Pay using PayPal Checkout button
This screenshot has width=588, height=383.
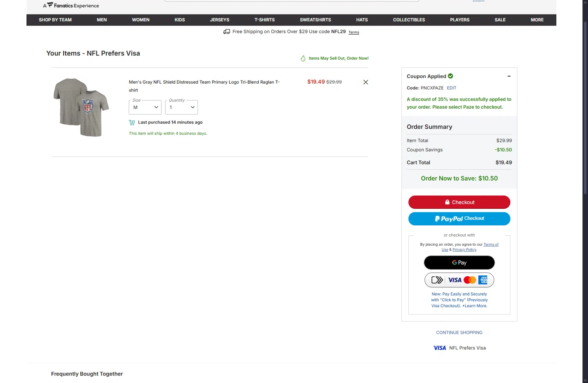(x=459, y=219)
